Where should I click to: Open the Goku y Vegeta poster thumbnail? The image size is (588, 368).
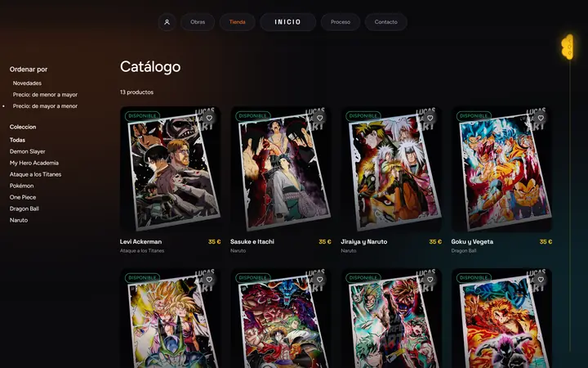pos(501,169)
